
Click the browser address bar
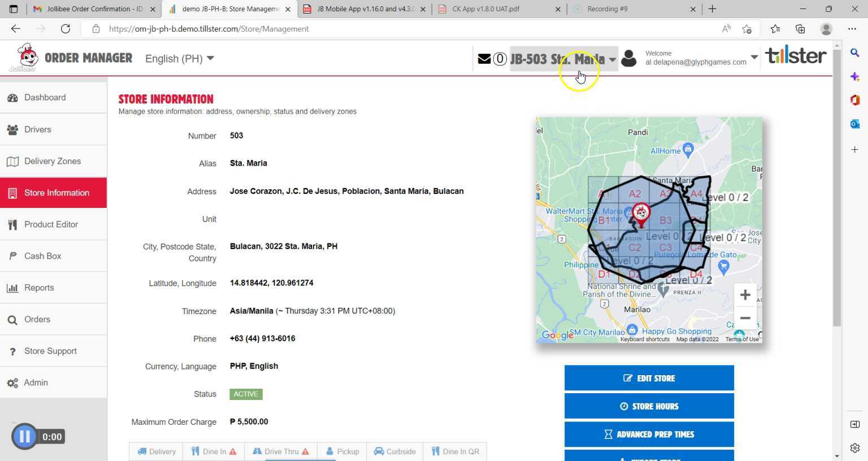[396, 29]
